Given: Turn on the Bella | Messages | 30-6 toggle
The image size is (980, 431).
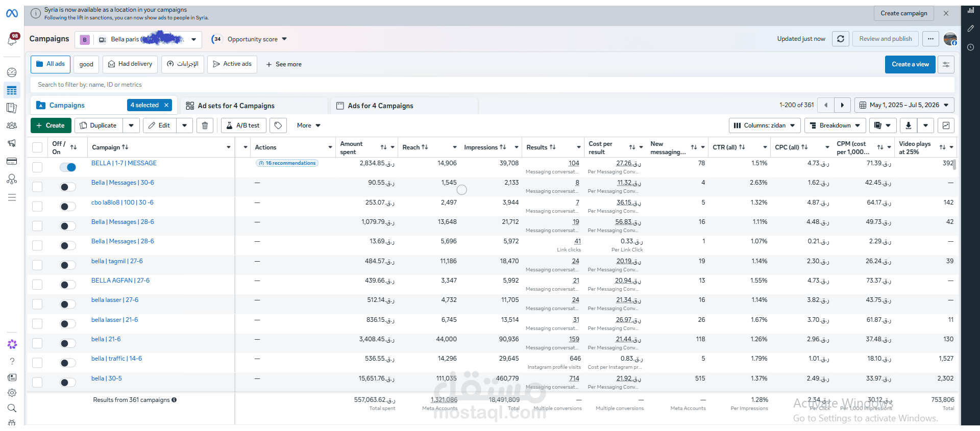Looking at the screenshot, I should (x=68, y=187).
